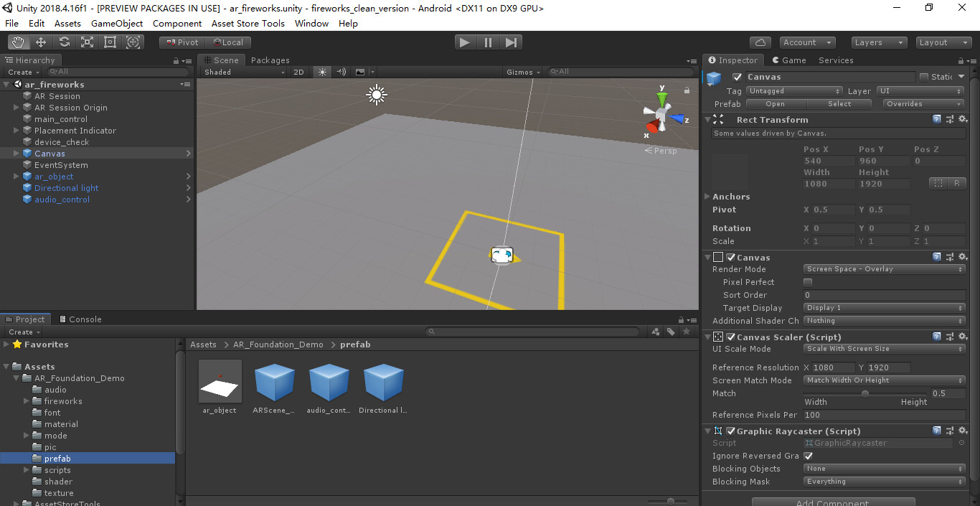Switch to the Packages tab
Viewport: 980px width, 506px height.
pos(270,60)
